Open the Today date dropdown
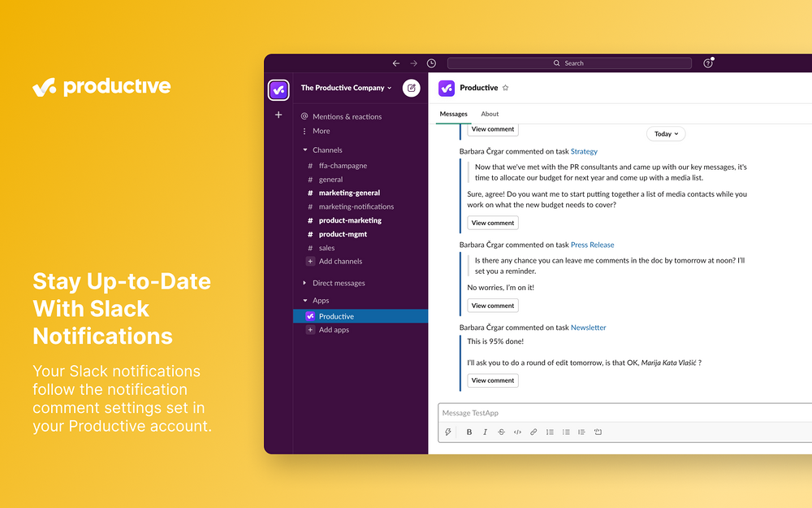The width and height of the screenshot is (812, 508). [x=666, y=134]
